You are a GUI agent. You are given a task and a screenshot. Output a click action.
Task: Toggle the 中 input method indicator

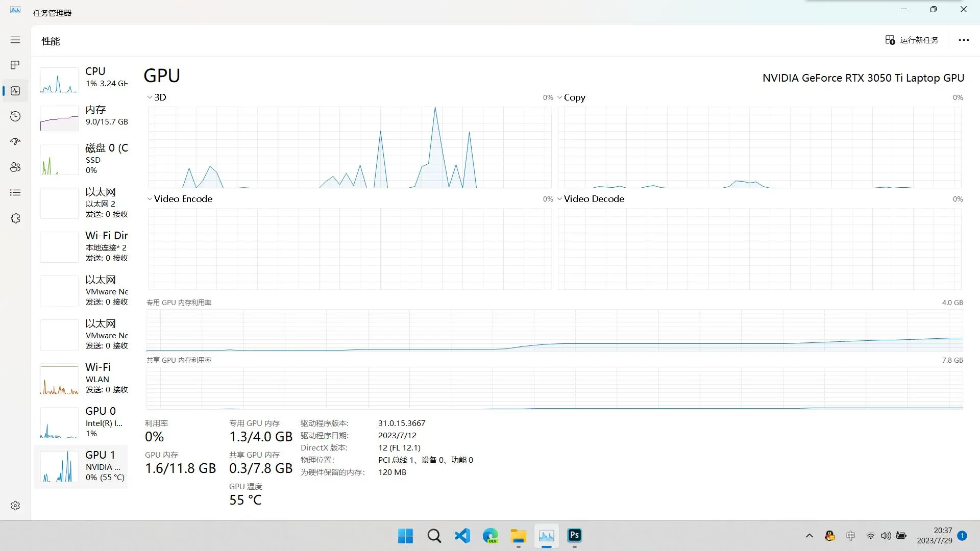tap(850, 536)
